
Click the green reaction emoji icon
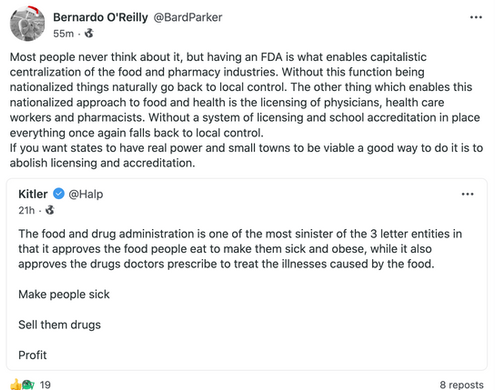click(28, 385)
